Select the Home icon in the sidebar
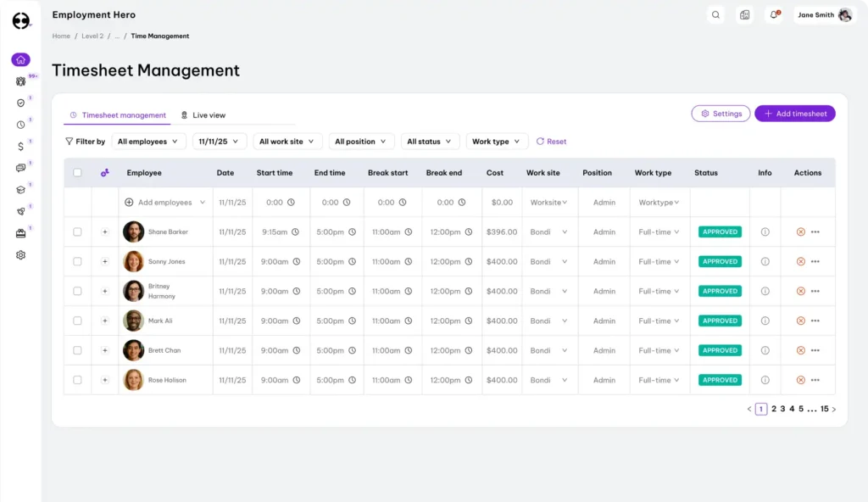The height and width of the screenshot is (502, 868). coord(20,59)
